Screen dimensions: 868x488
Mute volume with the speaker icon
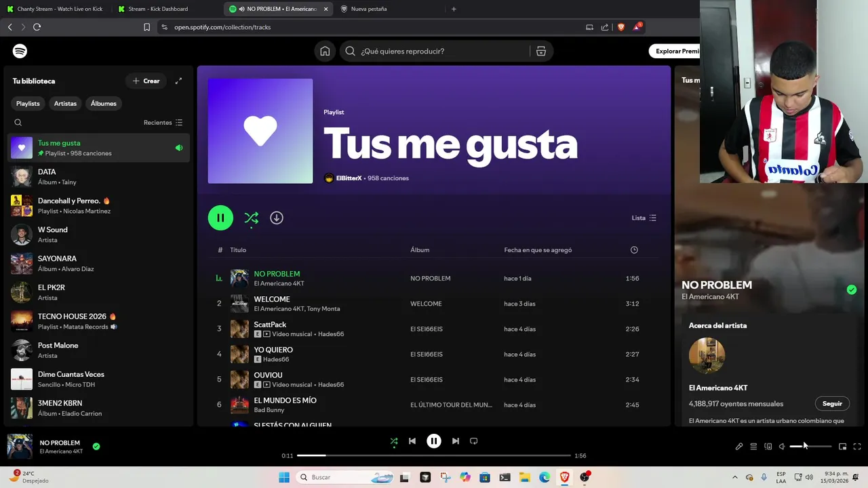(x=782, y=447)
